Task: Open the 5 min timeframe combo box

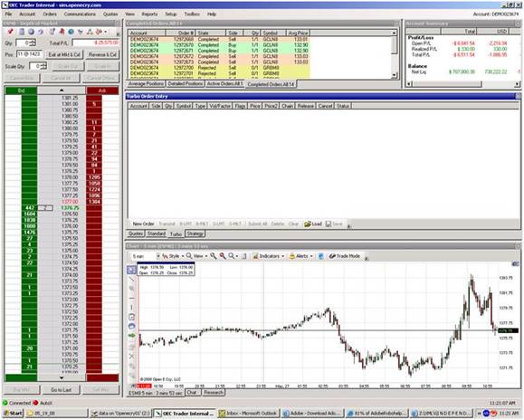Action: [x=146, y=256]
